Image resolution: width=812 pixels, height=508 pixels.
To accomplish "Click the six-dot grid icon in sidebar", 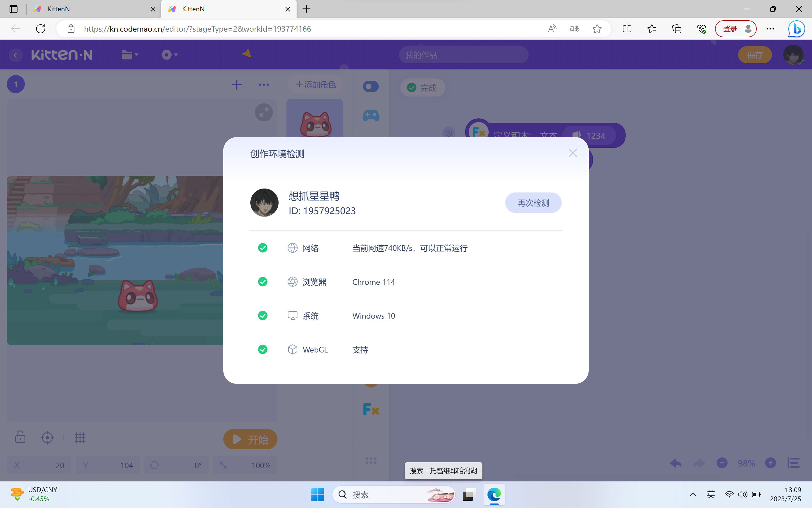I will point(371,460).
